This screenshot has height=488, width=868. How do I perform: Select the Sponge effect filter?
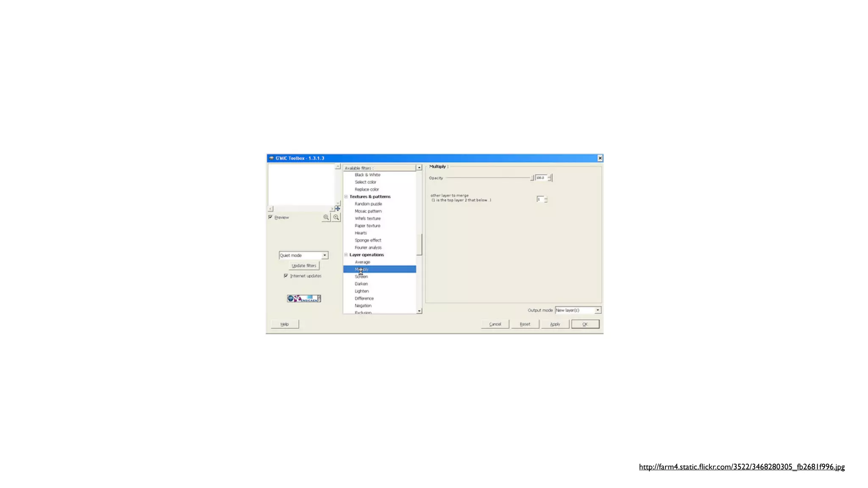click(368, 240)
